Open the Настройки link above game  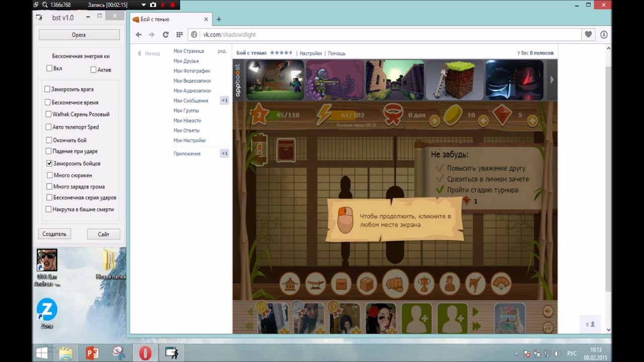pos(311,53)
